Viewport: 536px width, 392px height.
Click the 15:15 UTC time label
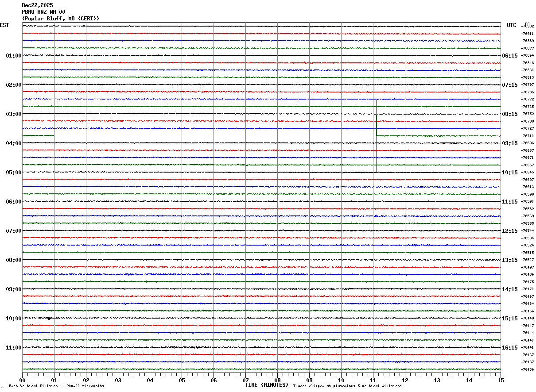point(510,319)
